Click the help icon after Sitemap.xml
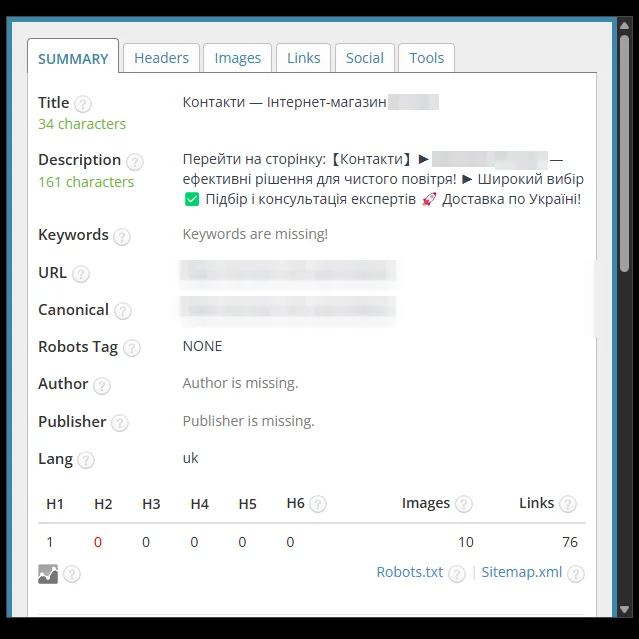The width and height of the screenshot is (639, 639). pos(576,574)
